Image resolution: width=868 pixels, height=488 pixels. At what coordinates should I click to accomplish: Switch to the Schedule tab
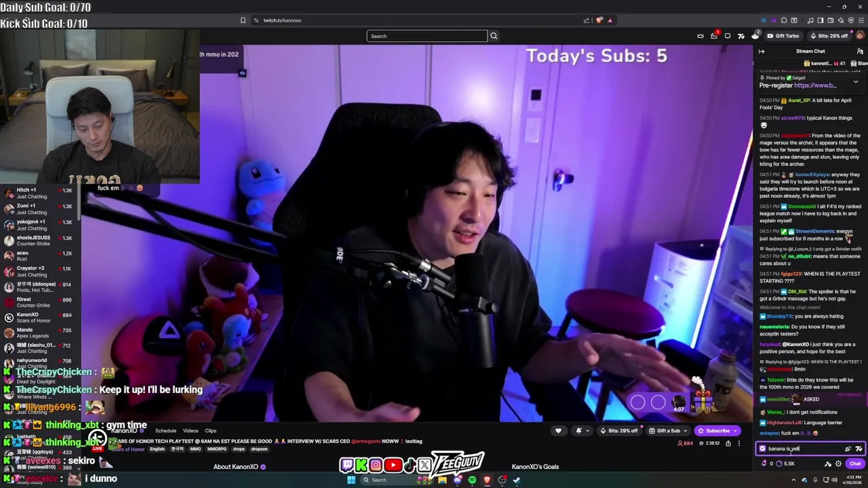point(165,431)
